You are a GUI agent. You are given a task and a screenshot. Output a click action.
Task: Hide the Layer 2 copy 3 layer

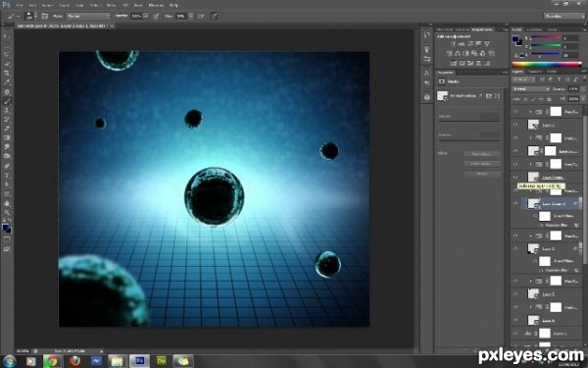(515, 203)
